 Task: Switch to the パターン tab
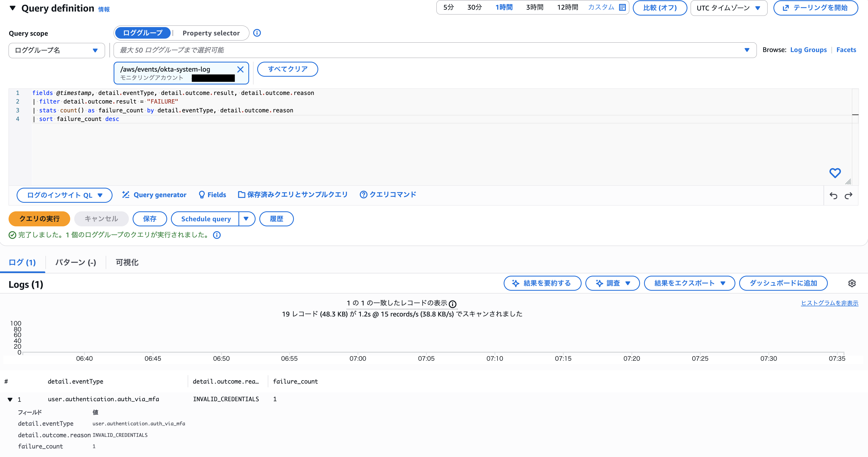[75, 262]
